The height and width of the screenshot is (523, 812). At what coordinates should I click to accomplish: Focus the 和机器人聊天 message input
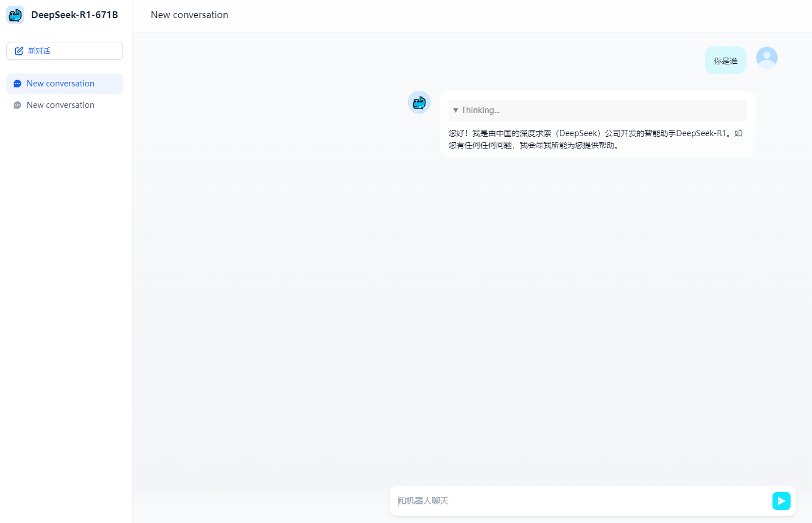[581, 501]
